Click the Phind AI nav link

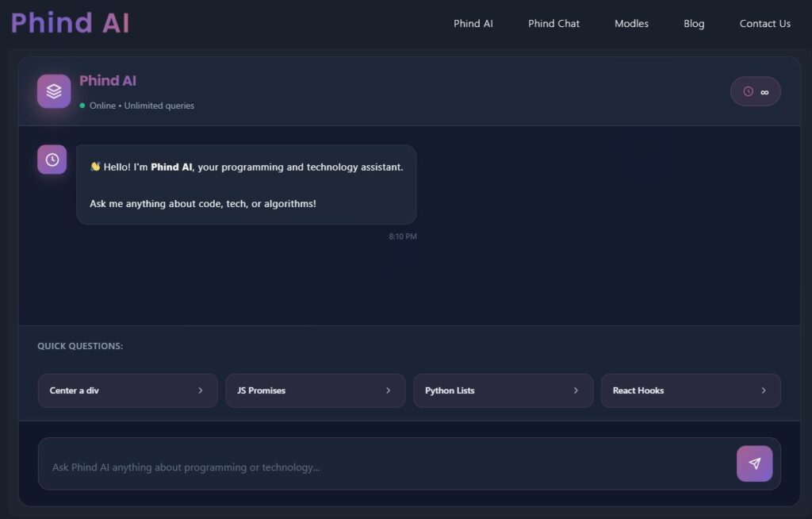pyautogui.click(x=473, y=23)
